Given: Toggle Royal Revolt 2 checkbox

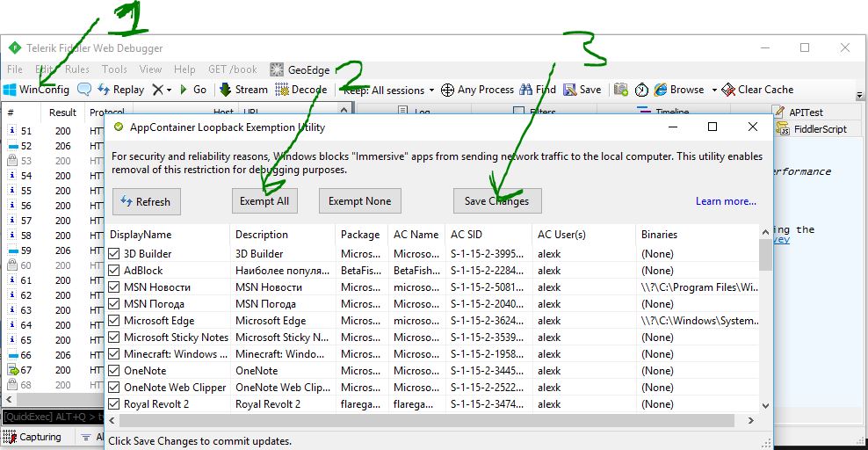Looking at the screenshot, I should click(114, 404).
